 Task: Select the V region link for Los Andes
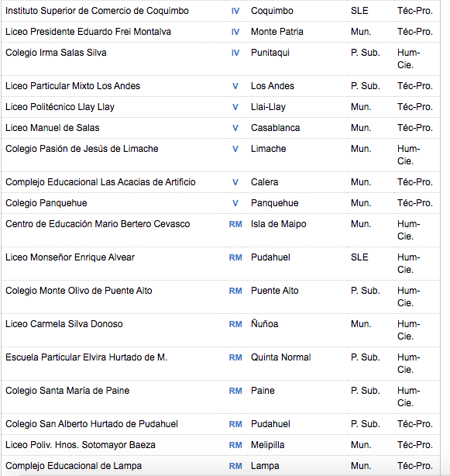click(x=235, y=86)
